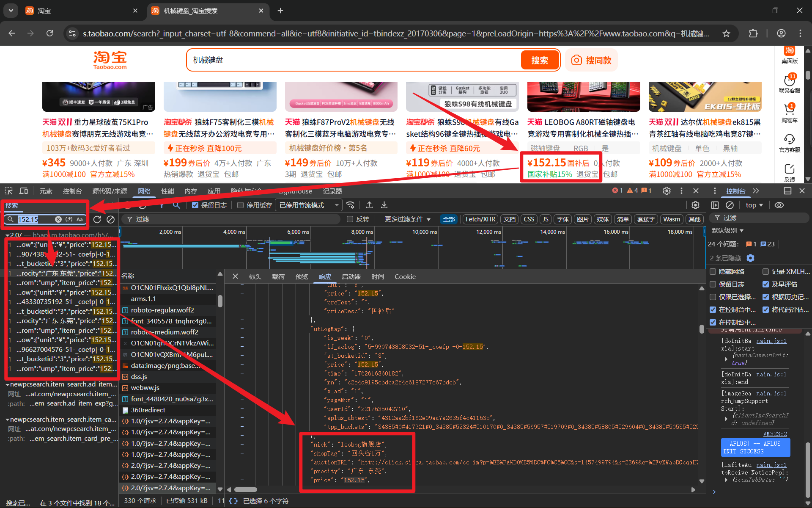Clear the 152.15 search input
Screen dimensions: 812x508
click(58, 219)
